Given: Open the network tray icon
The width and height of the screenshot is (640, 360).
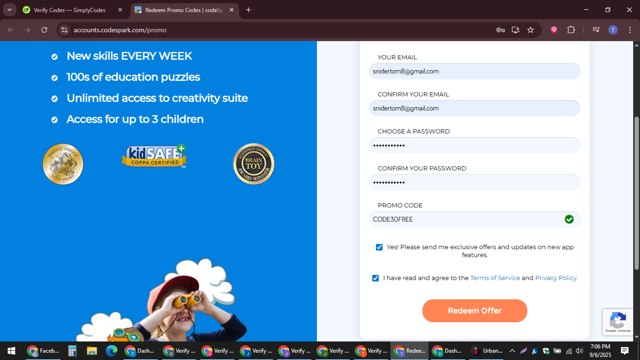Looking at the screenshot, I should click(569, 351).
